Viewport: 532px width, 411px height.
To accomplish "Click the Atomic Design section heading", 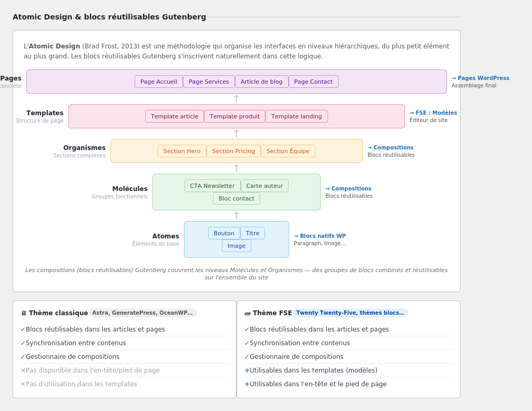I will [x=109, y=17].
